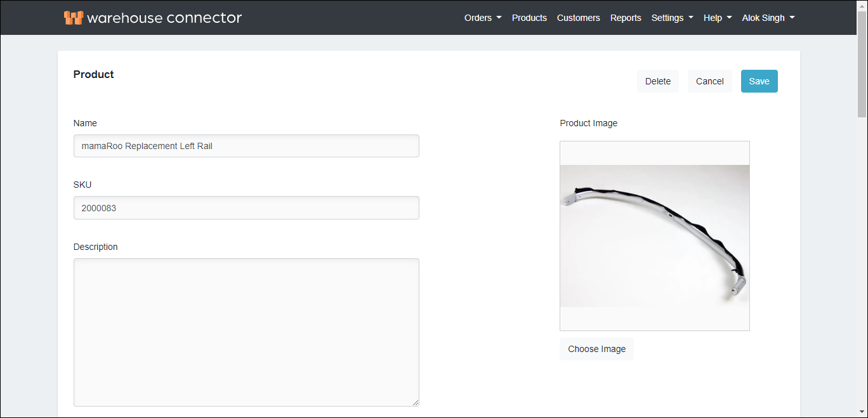Click the Cancel button
Viewport: 868px width, 418px height.
[x=709, y=81]
